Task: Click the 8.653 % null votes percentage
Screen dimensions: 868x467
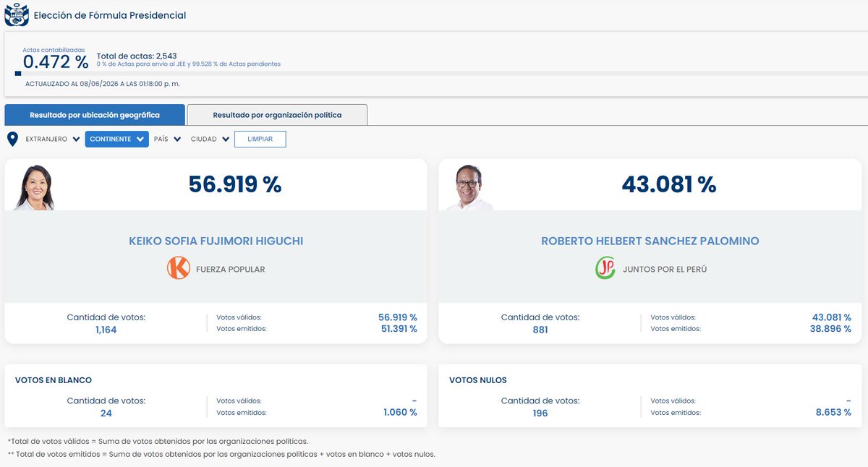Action: click(833, 413)
